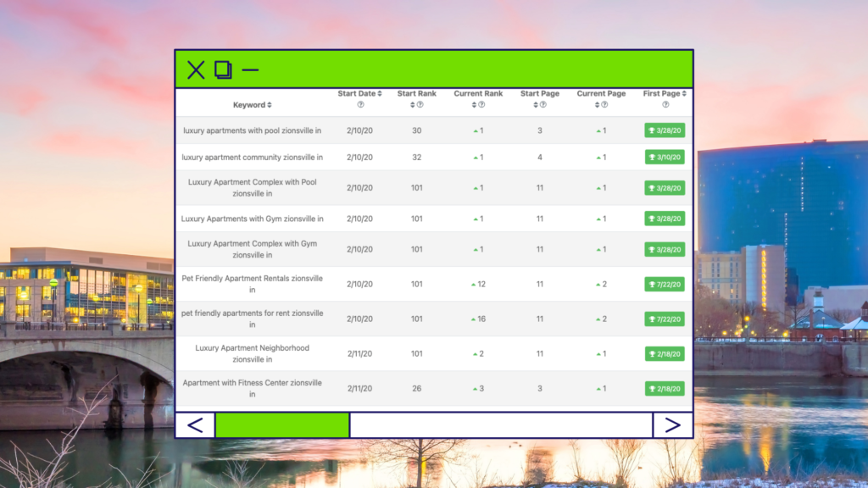Image resolution: width=868 pixels, height=488 pixels.
Task: Click the 3/10/20 first page badge
Action: point(665,158)
